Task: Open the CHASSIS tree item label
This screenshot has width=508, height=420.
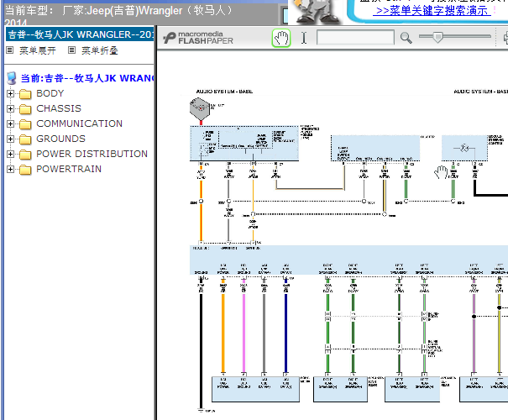Action: point(59,108)
